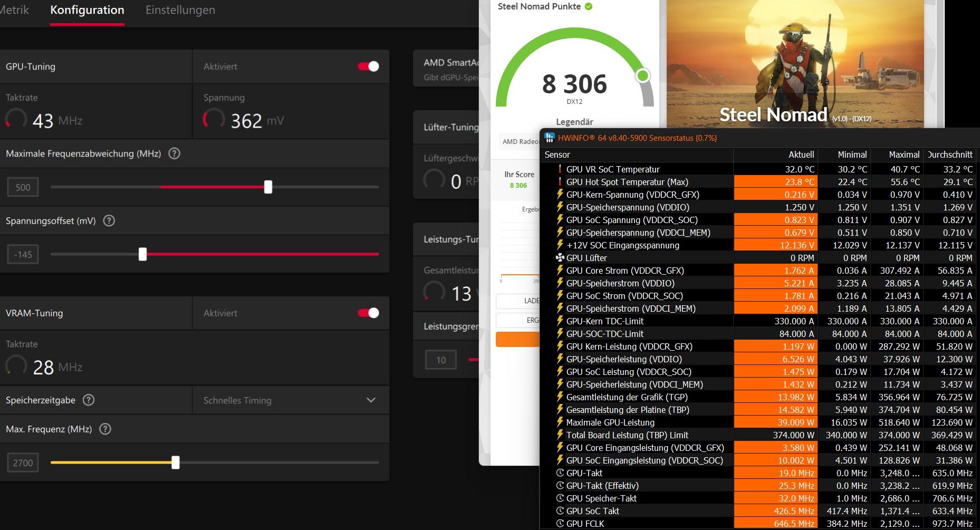
Task: Click lightning icon of GPU SoC Spannung row
Action: pyautogui.click(x=560, y=219)
